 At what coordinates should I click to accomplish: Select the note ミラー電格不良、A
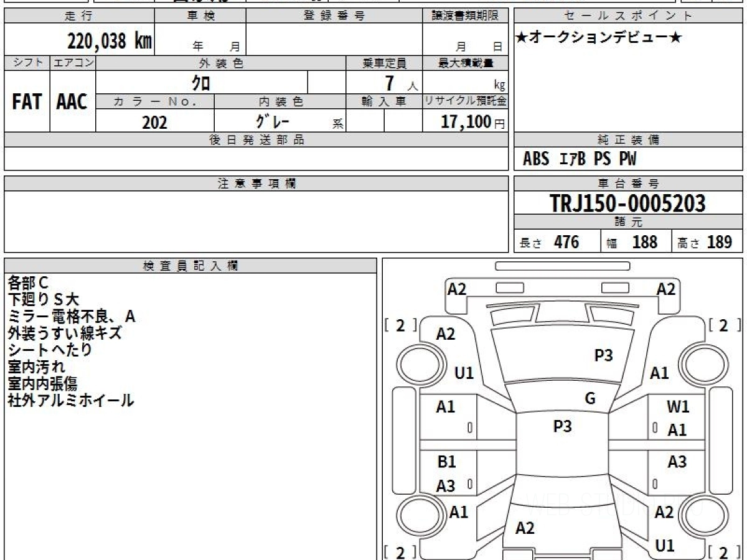[72, 317]
